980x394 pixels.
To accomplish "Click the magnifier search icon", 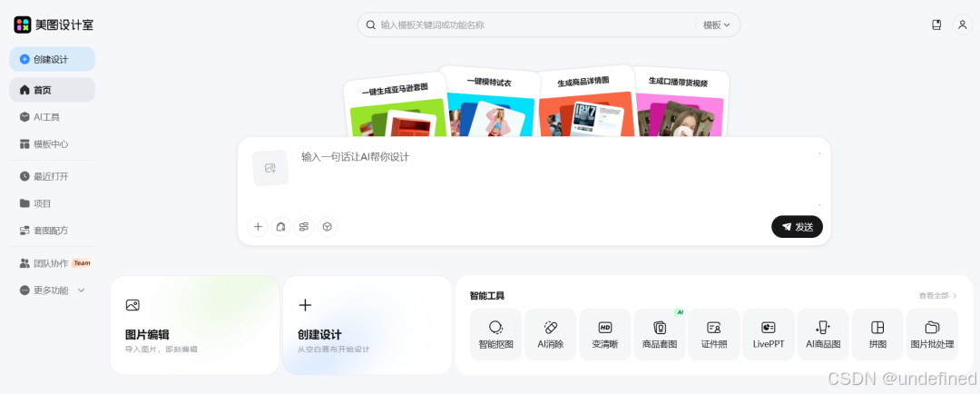I will coord(370,25).
